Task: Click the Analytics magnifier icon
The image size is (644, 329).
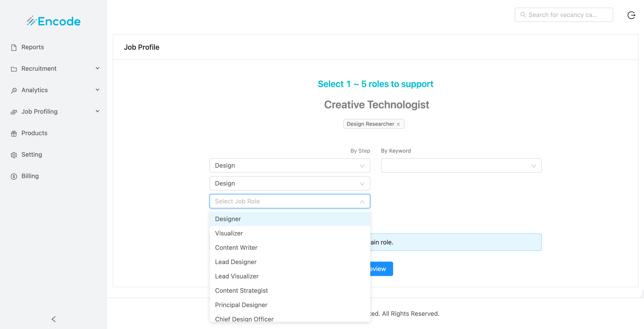Action: 14,90
